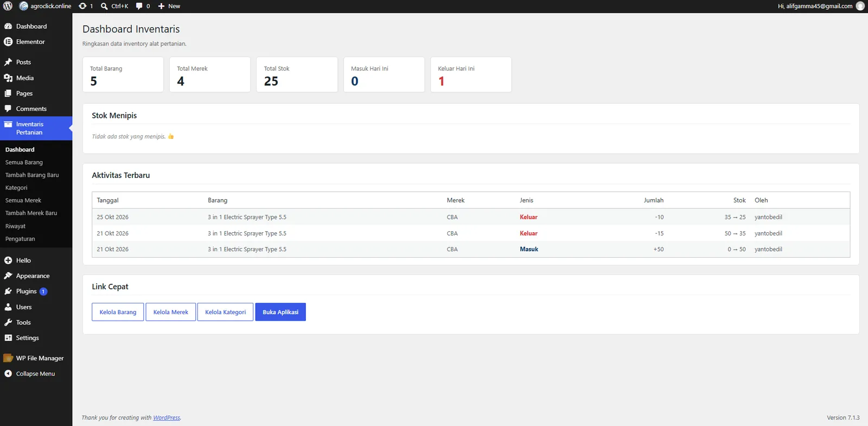Screen dimensions: 868x426
Task: Open Tambah Barang Baru submenu
Action: tap(32, 175)
